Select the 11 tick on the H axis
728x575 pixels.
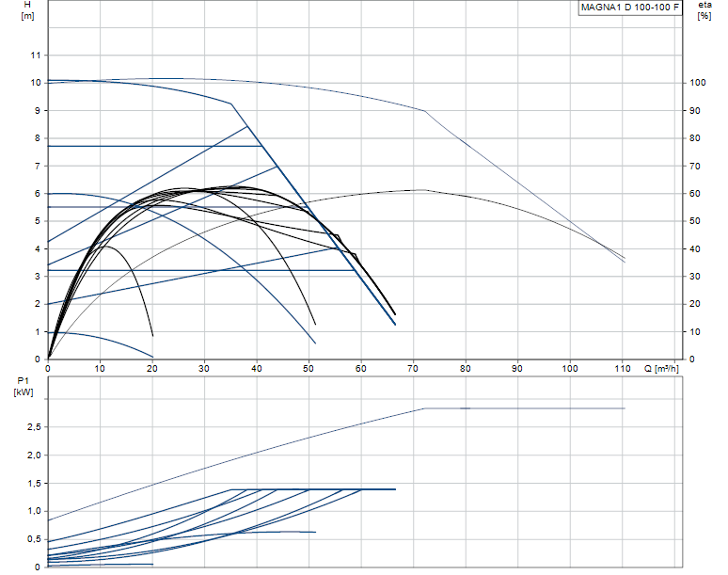[x=36, y=56]
